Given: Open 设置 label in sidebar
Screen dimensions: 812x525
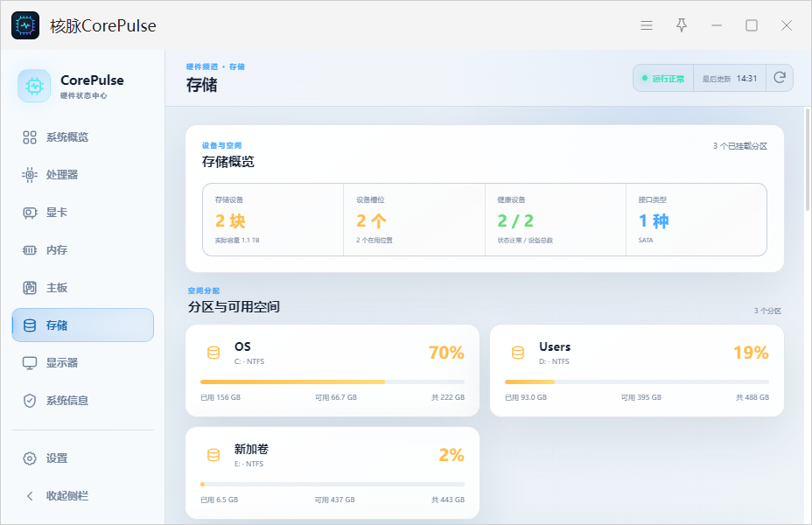Looking at the screenshot, I should pyautogui.click(x=57, y=458).
